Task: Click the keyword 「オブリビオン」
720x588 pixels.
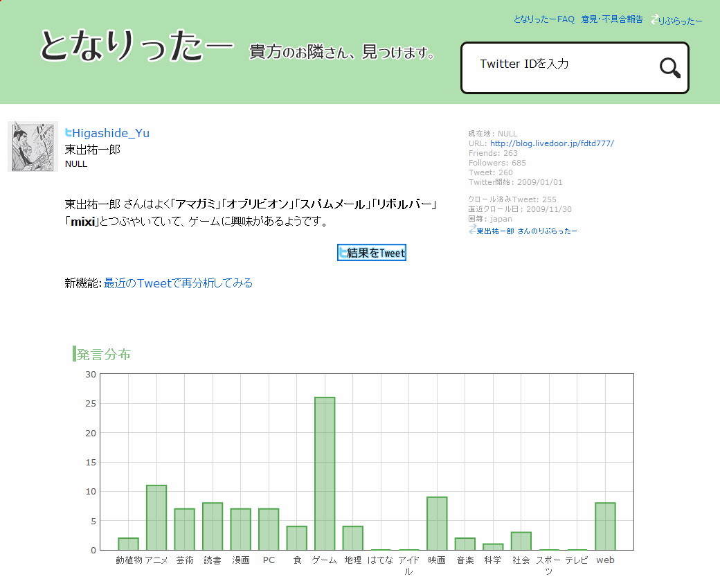Action: pyautogui.click(x=258, y=204)
